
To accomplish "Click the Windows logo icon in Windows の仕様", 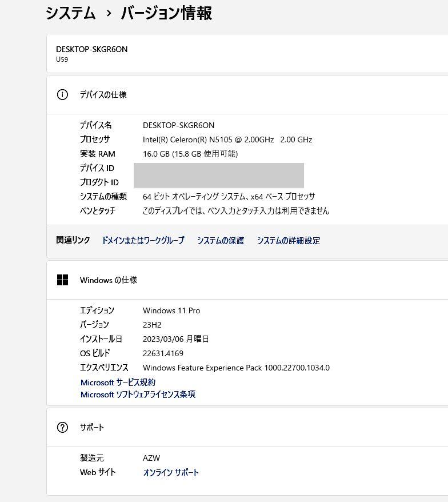I will coord(62,280).
